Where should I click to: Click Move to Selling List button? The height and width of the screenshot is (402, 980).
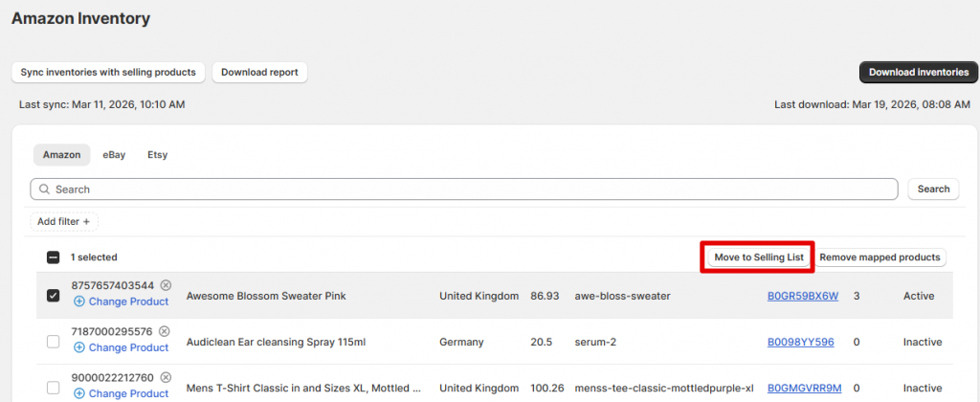point(758,257)
